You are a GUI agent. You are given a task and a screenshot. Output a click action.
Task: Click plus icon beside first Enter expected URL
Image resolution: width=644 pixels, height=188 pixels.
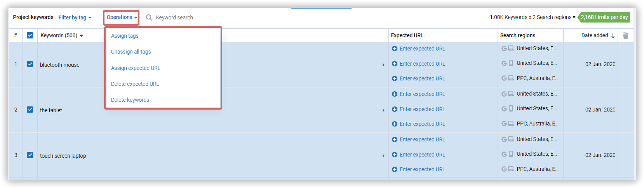(x=395, y=49)
